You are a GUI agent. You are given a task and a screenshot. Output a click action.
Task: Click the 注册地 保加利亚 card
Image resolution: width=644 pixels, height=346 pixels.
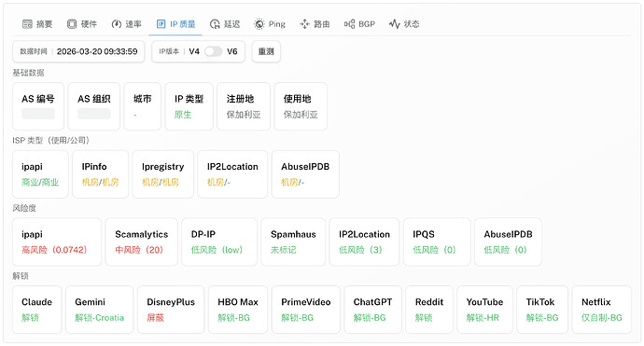pyautogui.click(x=244, y=106)
